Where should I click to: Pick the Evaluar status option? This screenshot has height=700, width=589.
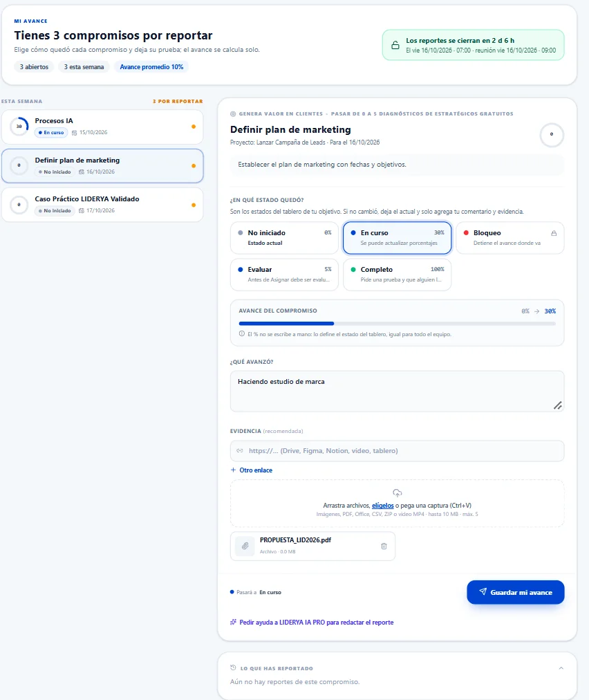[284, 275]
